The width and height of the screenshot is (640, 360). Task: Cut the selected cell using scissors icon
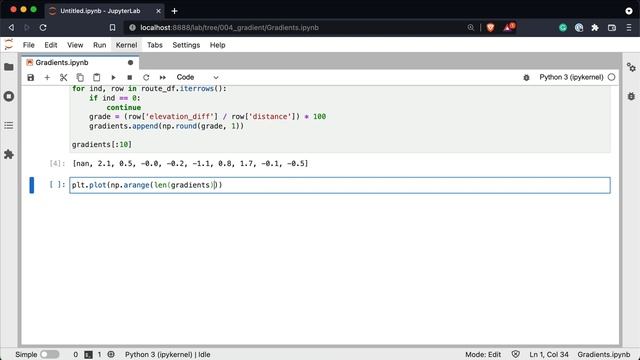click(63, 78)
